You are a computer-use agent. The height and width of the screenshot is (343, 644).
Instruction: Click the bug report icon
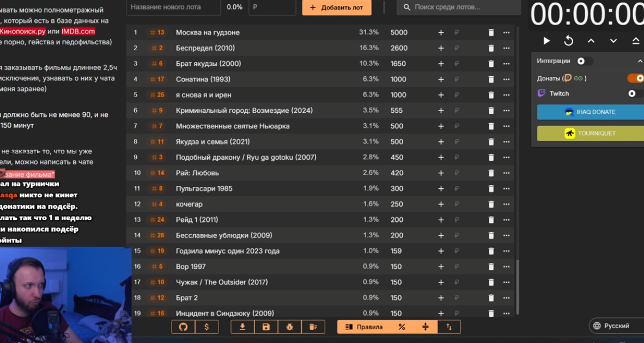point(289,327)
